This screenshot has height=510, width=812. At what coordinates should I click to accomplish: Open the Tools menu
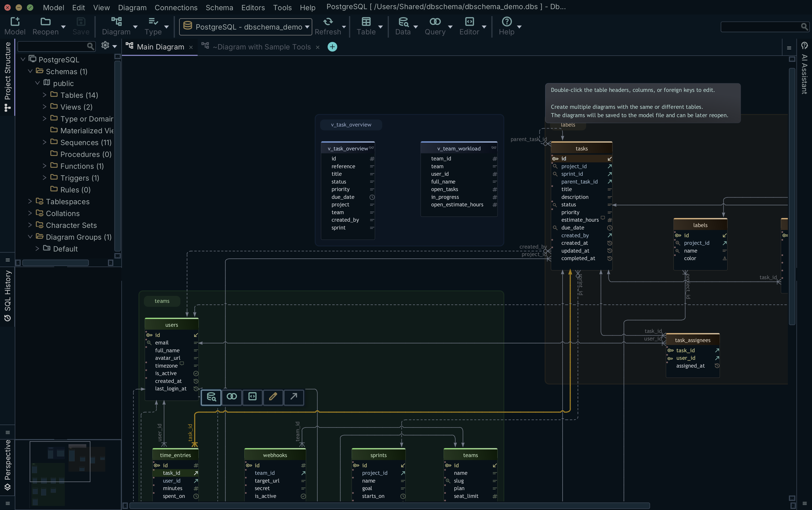tap(282, 8)
